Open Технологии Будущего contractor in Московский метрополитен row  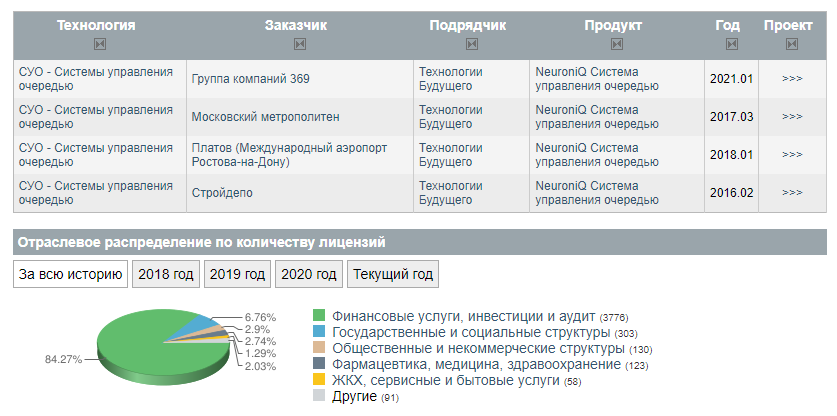coord(451,117)
